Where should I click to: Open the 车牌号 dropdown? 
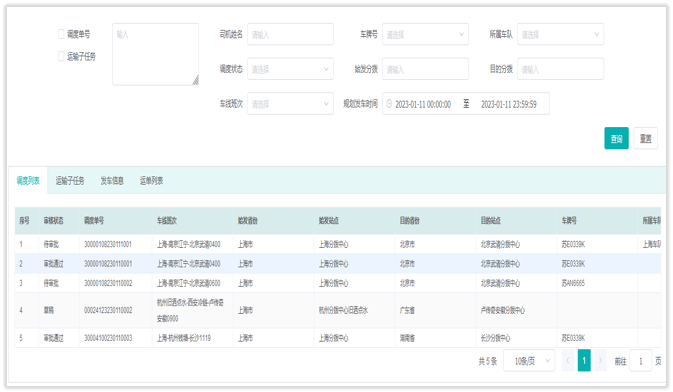tap(425, 34)
